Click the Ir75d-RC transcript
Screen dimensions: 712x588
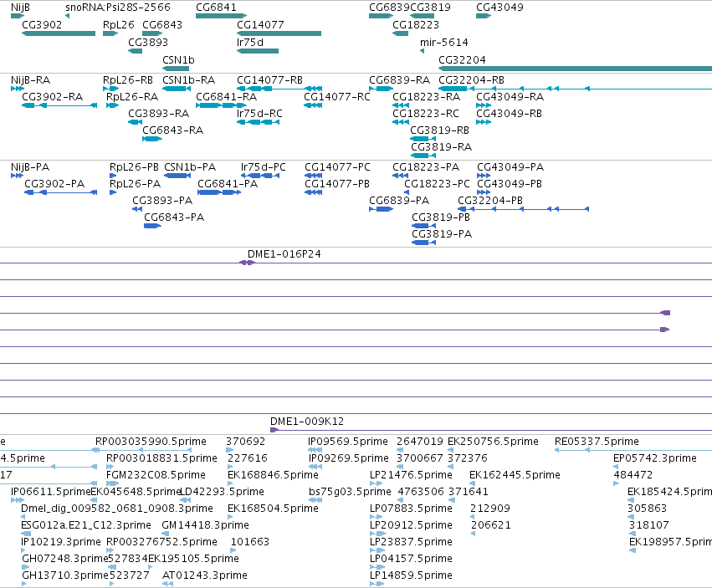(258, 122)
